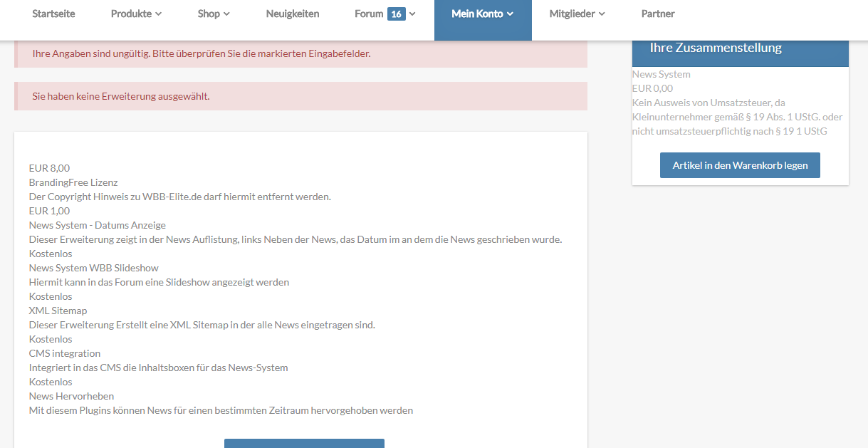Select News System - Datums Anzeige extension
Viewport: 868px width, 448px height.
(x=97, y=225)
